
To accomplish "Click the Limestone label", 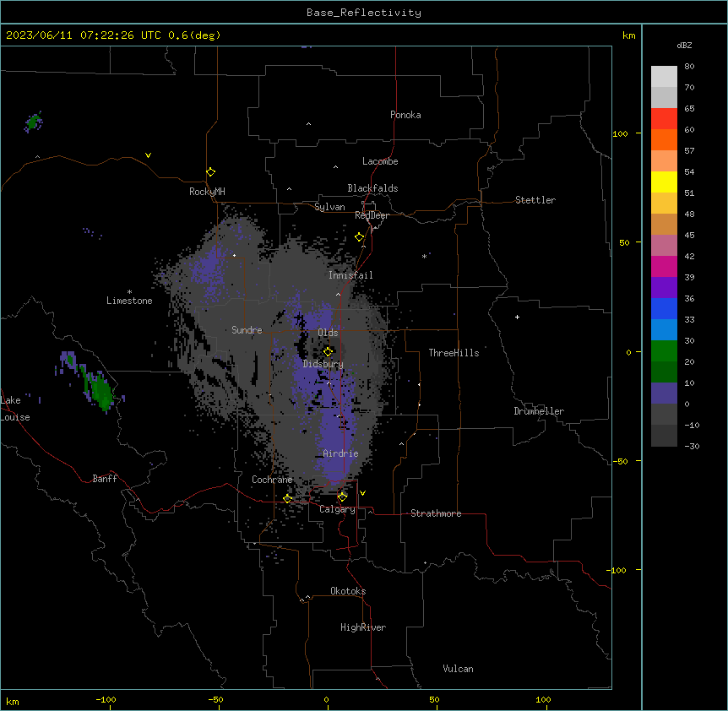I will click(129, 301).
